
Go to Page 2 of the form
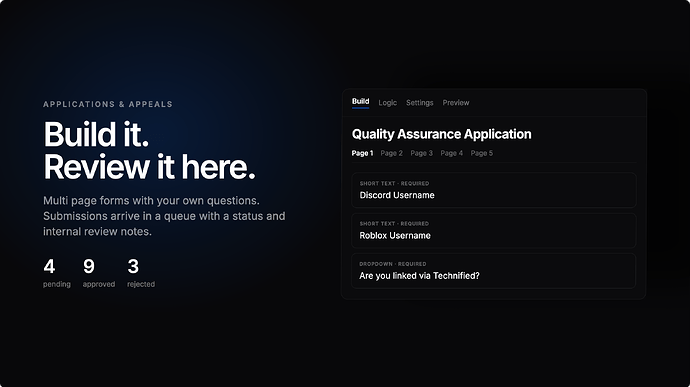(x=391, y=153)
